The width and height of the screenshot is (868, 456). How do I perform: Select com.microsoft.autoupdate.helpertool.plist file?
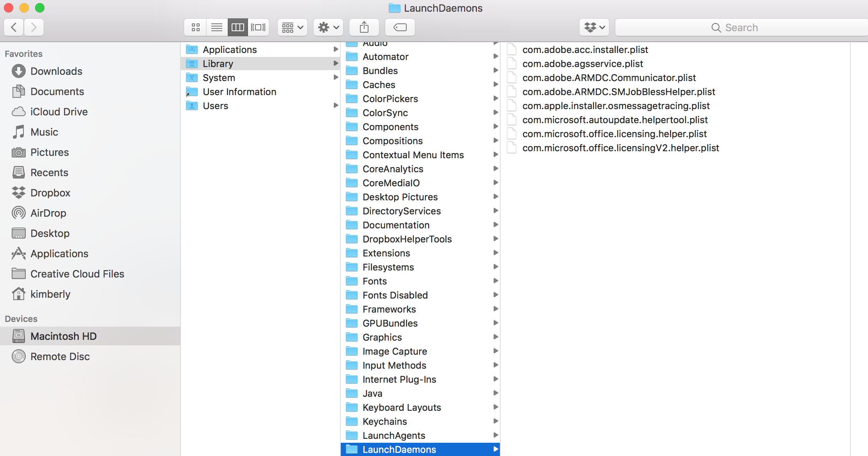click(x=615, y=120)
